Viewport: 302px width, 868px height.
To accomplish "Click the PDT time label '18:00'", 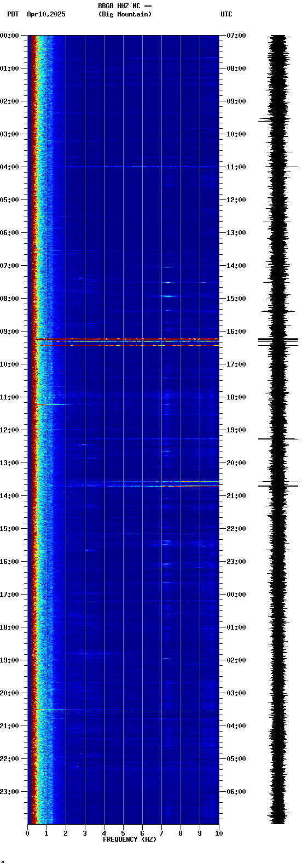I will pos(9,627).
